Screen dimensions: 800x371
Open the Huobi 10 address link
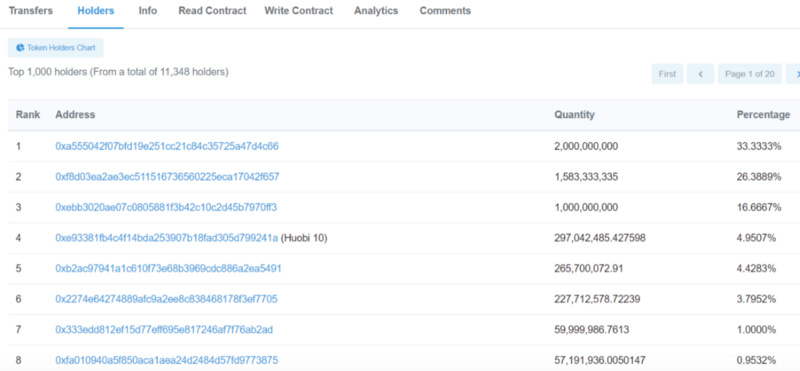point(167,238)
